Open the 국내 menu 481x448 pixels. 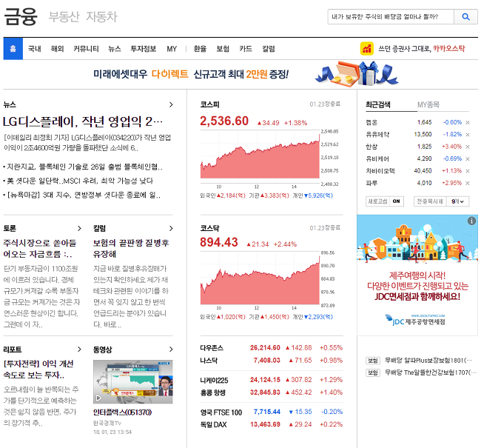[34, 49]
